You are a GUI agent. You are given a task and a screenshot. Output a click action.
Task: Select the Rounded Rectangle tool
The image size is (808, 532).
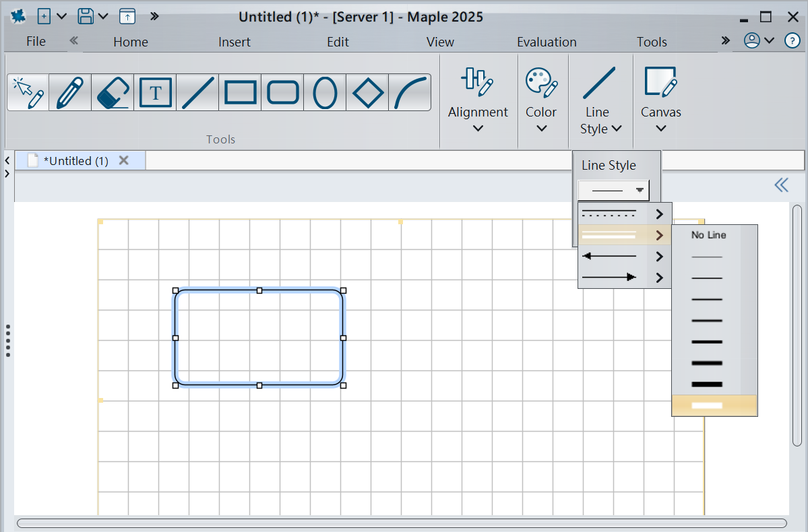[x=282, y=93]
